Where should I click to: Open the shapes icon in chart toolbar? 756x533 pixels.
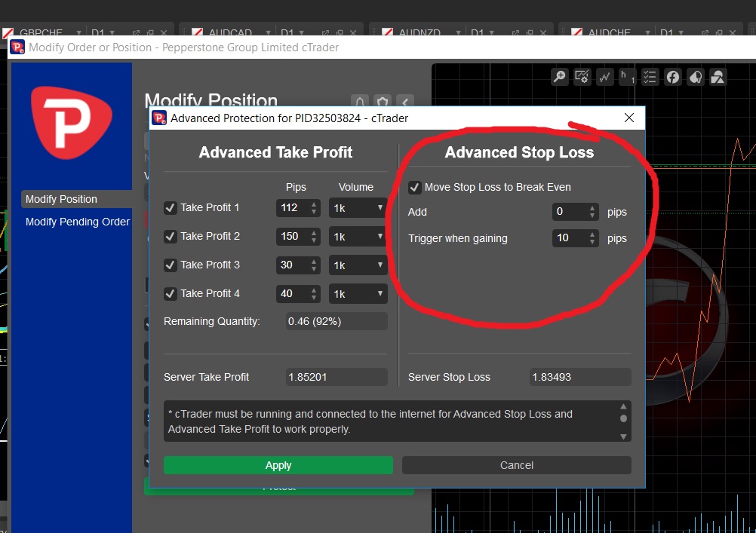click(718, 77)
